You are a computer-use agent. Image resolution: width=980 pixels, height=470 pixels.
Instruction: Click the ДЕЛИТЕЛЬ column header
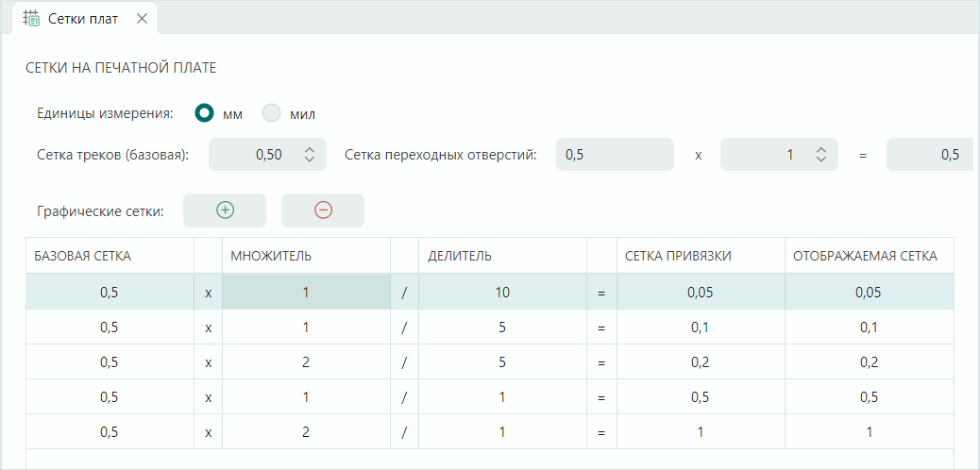tap(501, 256)
